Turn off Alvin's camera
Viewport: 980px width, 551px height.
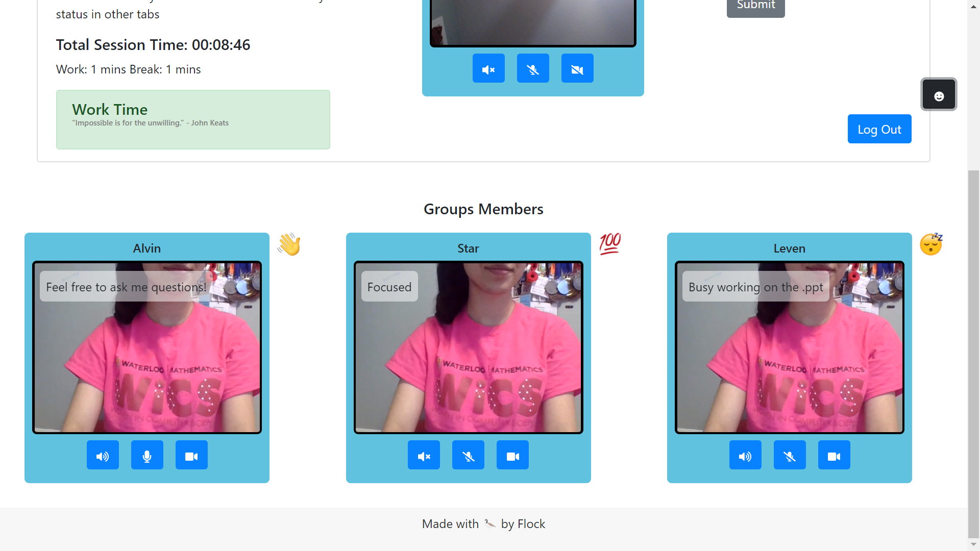point(191,455)
